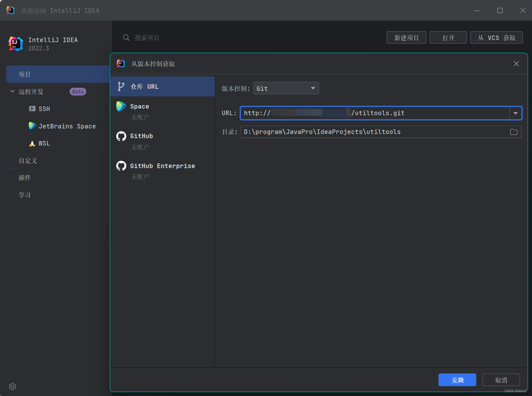Click the 克隆 button
The image size is (532, 396).
(x=457, y=380)
